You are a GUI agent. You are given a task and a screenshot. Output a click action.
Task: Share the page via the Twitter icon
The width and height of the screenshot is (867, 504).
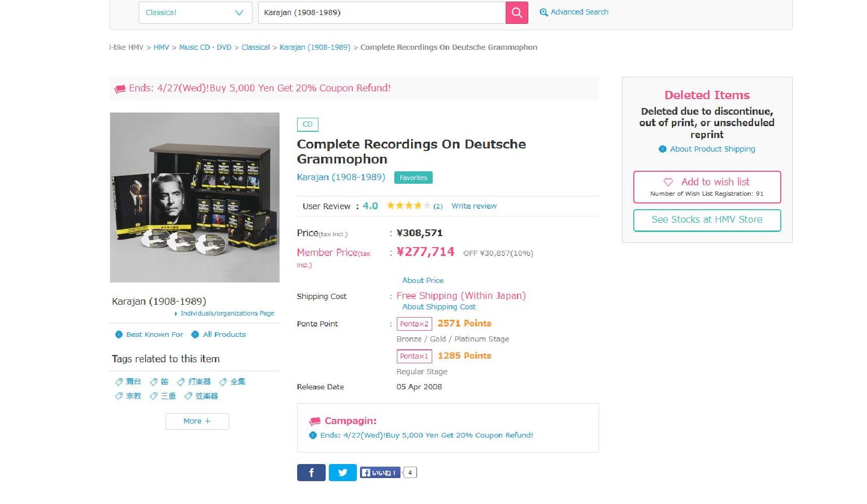343,472
